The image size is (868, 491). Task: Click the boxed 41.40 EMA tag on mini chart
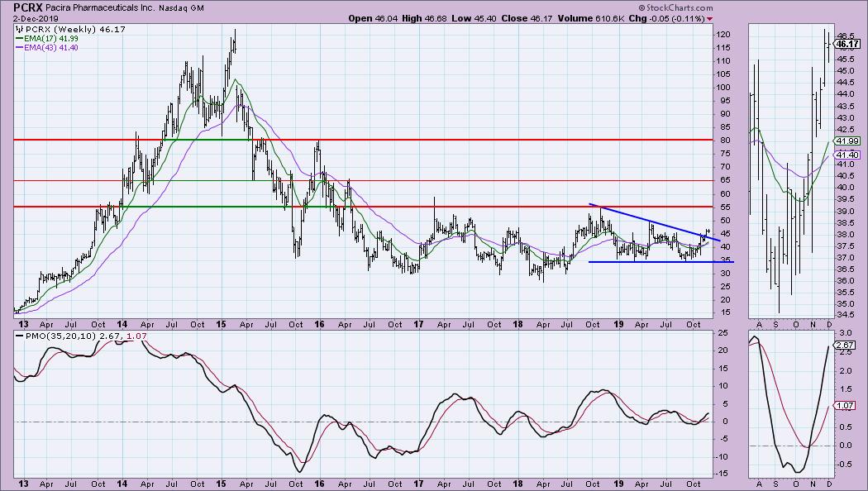tap(847, 156)
